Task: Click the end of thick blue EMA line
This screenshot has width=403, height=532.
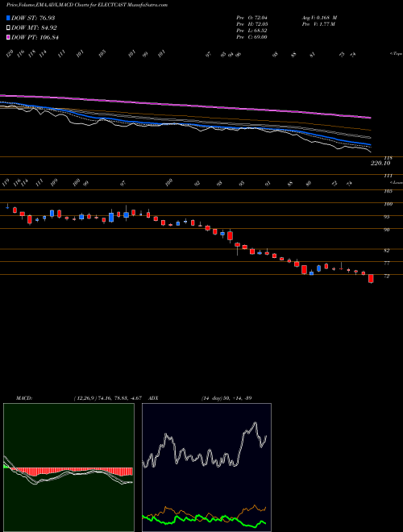Action: point(371,145)
